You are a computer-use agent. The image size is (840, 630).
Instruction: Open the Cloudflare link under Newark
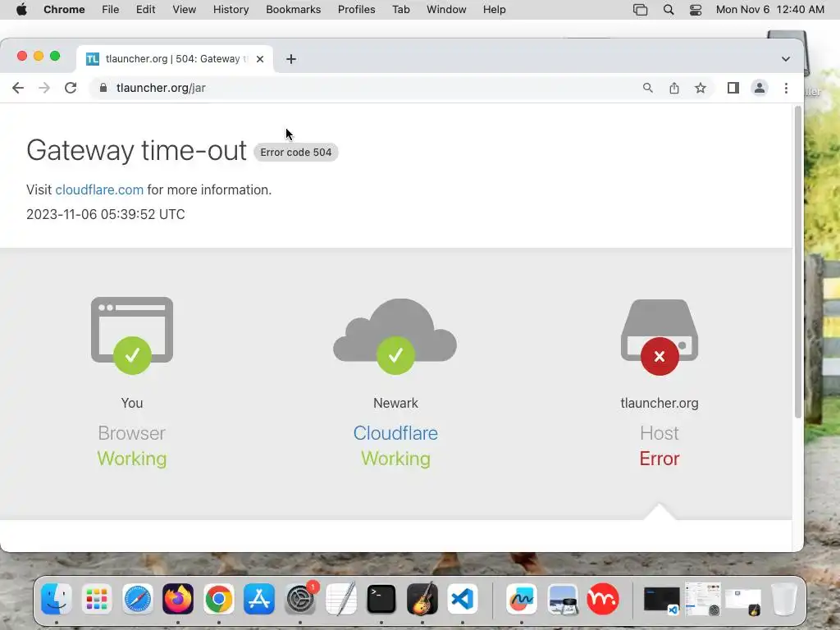(395, 433)
